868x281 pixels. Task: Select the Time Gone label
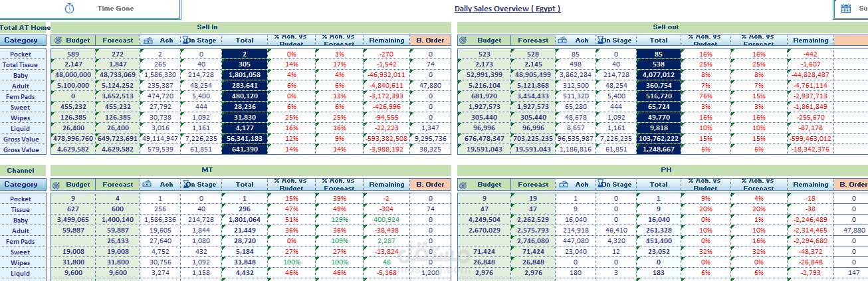point(116,9)
